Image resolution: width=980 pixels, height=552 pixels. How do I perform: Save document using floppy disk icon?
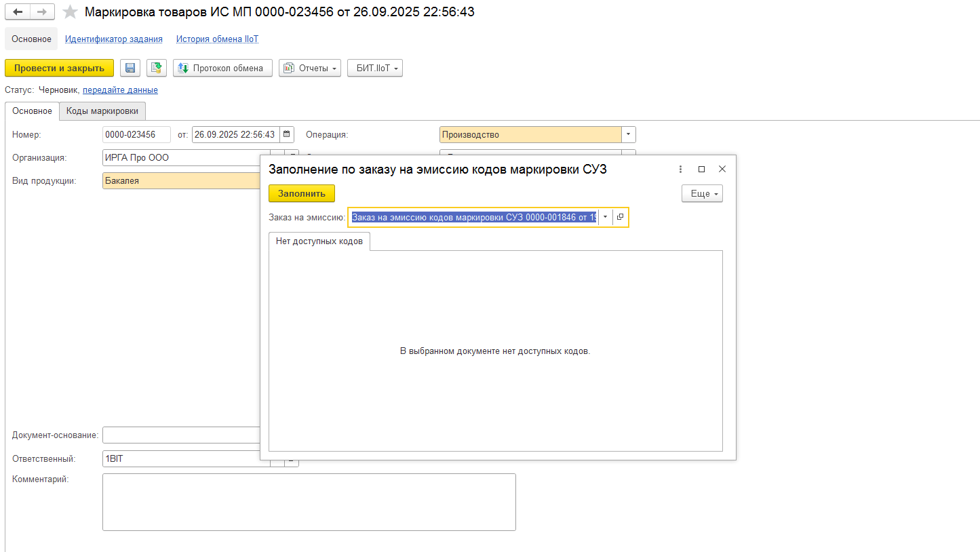(x=130, y=68)
